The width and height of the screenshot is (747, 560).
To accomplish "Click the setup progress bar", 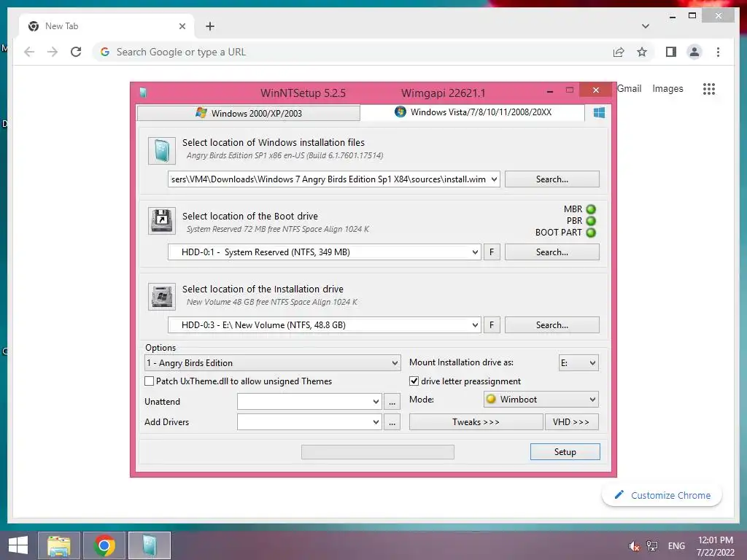I will pyautogui.click(x=378, y=452).
